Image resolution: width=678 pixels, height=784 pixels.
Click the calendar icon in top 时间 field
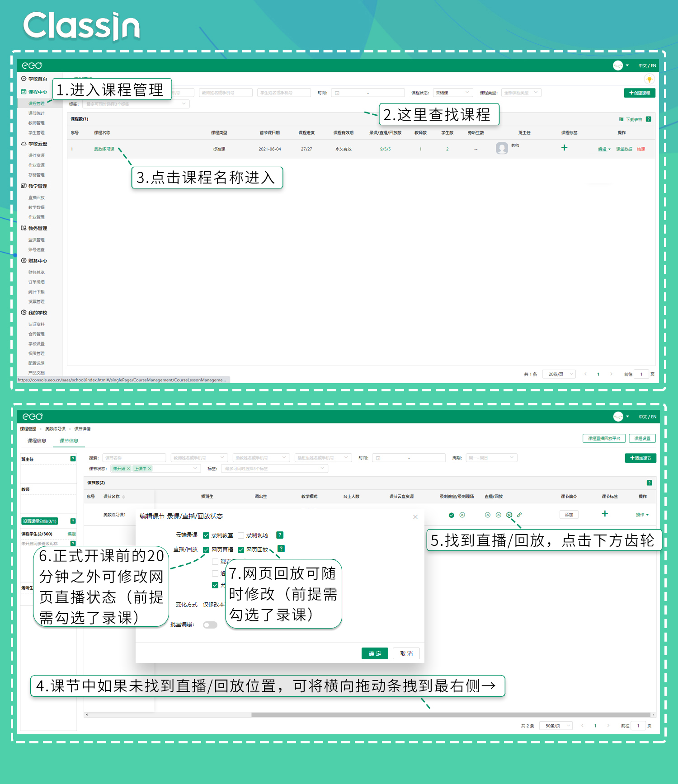[x=337, y=93]
